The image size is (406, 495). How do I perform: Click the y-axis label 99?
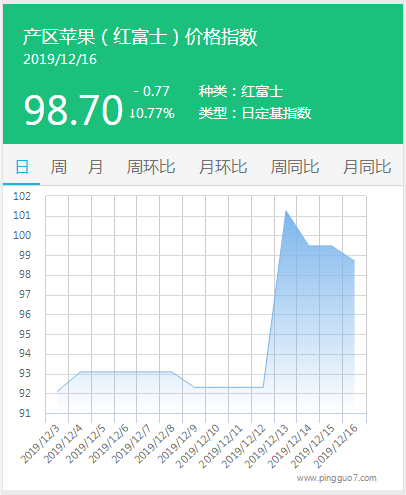click(x=25, y=255)
